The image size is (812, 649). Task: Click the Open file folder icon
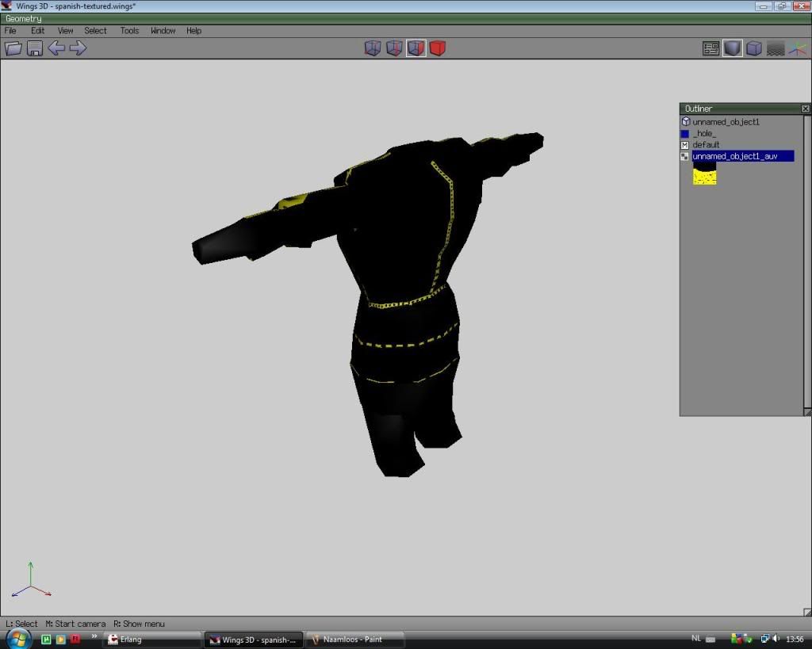coord(13,48)
